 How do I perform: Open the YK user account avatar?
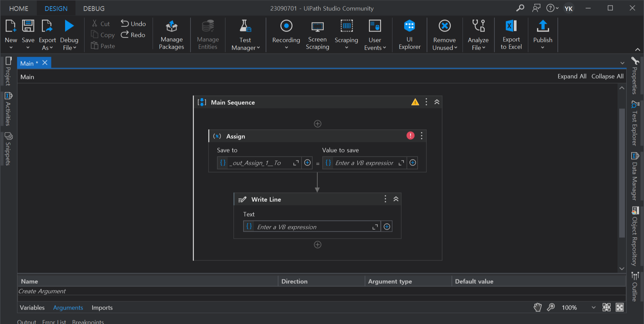(569, 8)
